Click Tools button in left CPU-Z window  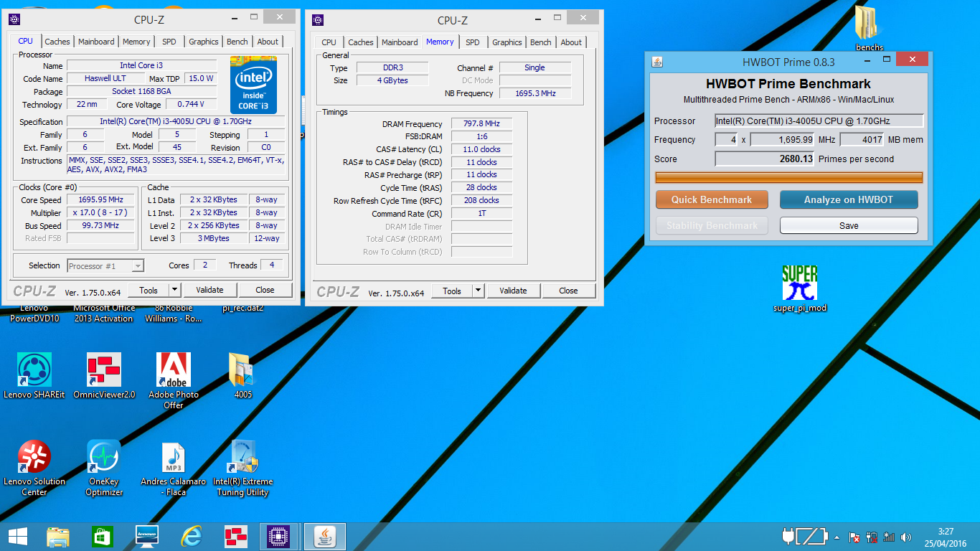tap(149, 290)
